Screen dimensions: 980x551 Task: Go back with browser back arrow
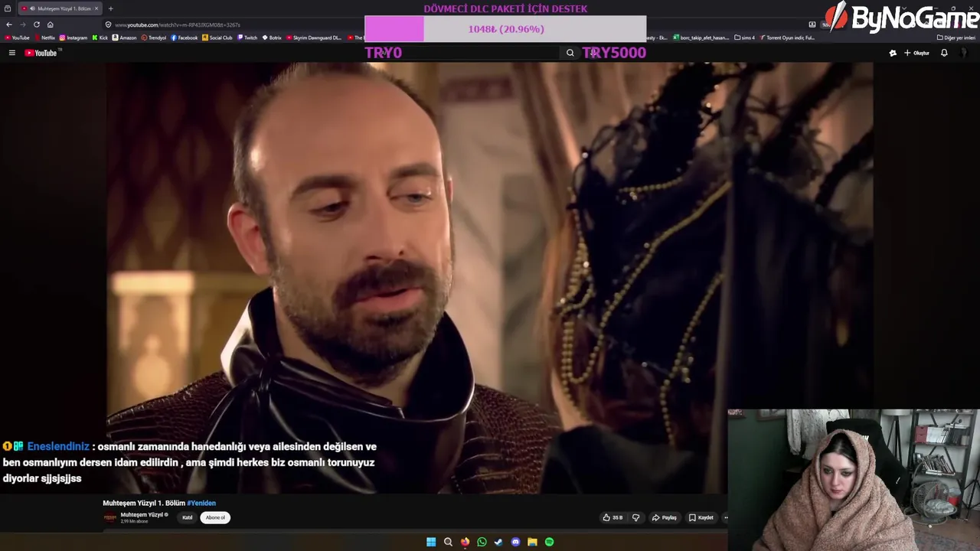click(x=9, y=24)
